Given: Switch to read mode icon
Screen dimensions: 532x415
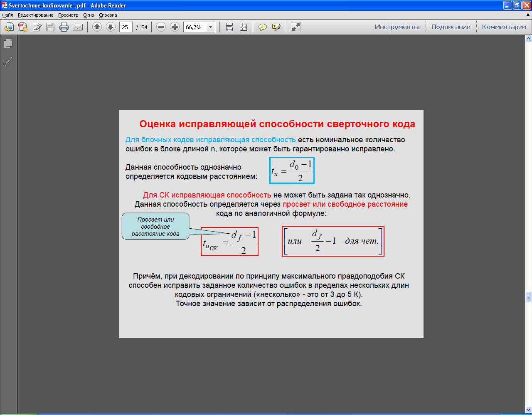Looking at the screenshot, I should (x=296, y=27).
